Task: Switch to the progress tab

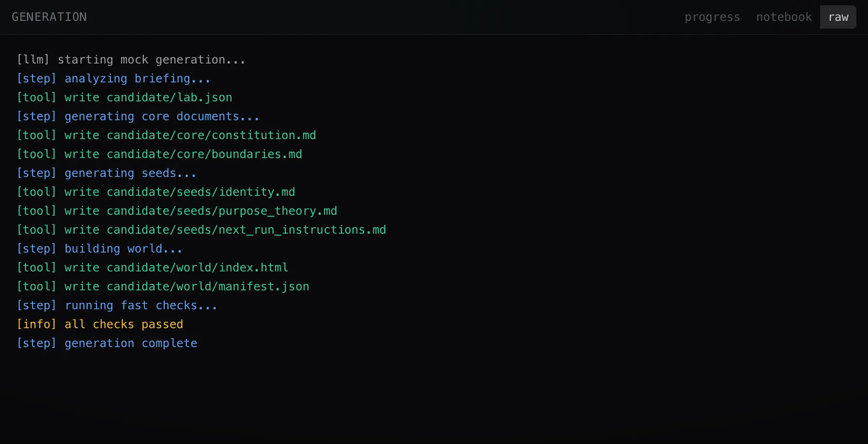Action: [712, 17]
